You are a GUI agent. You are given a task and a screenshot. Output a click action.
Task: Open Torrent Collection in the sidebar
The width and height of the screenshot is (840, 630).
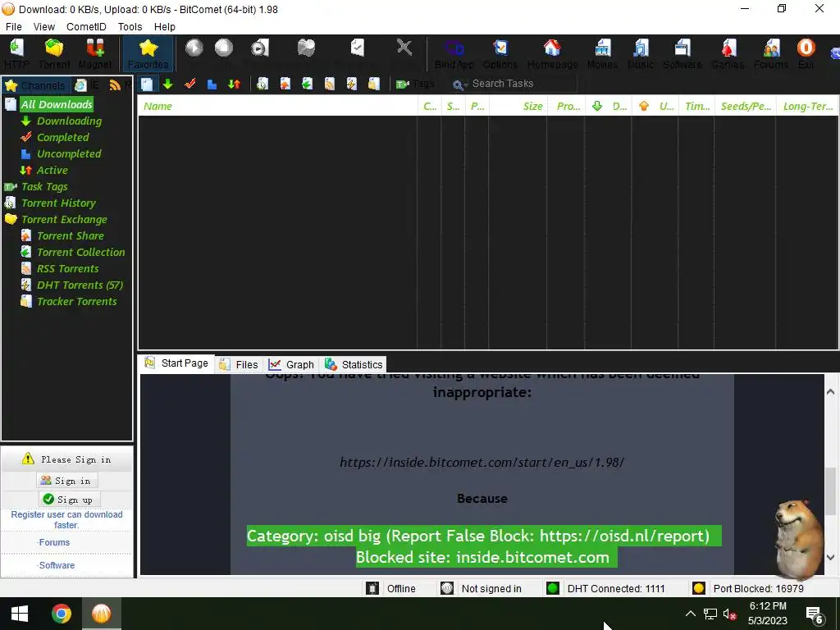(80, 253)
